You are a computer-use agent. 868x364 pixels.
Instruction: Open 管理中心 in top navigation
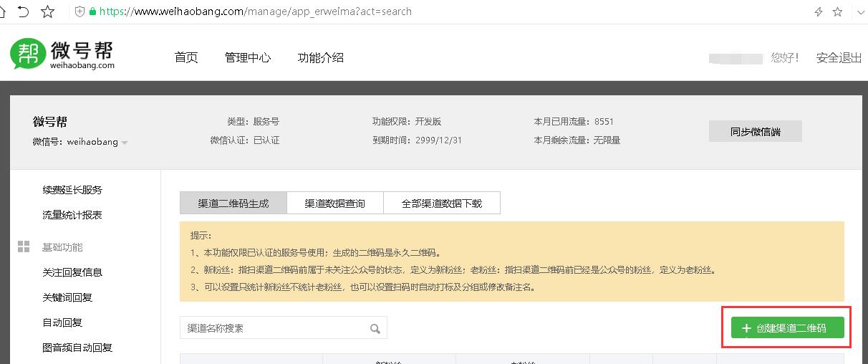(x=248, y=58)
